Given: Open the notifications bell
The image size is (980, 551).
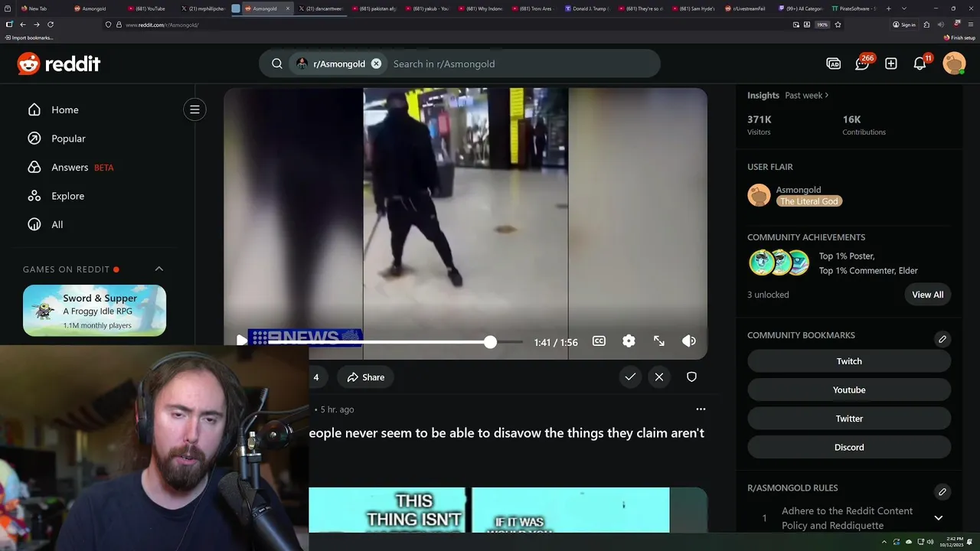Looking at the screenshot, I should click(920, 64).
